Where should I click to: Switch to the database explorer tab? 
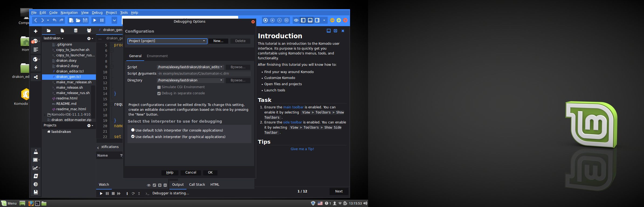[x=76, y=30]
